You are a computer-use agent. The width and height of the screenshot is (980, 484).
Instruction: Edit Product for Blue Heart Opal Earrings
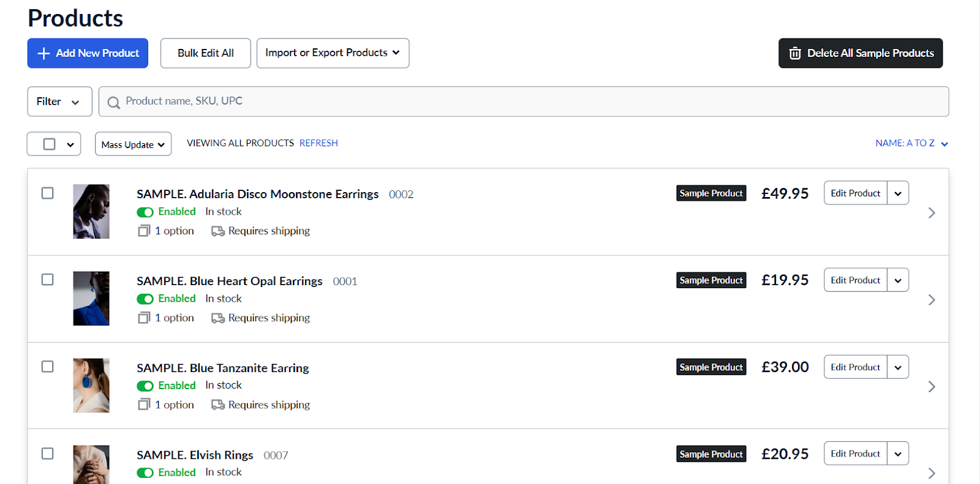tap(855, 280)
